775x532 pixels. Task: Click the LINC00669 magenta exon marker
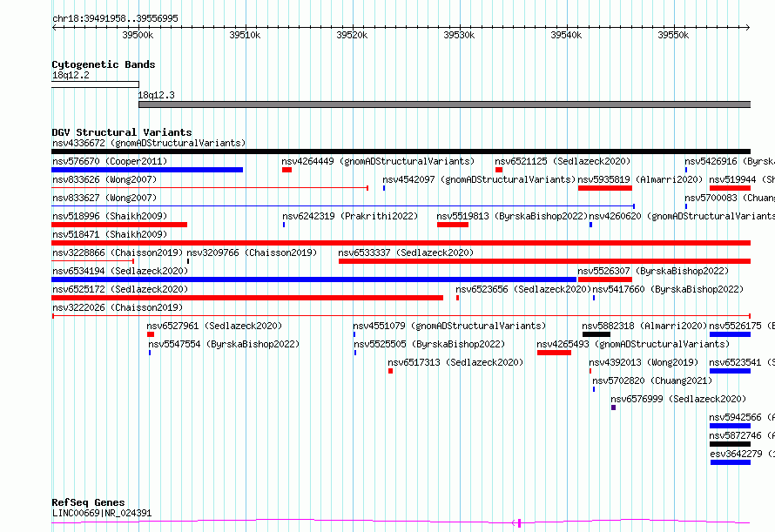tap(520, 523)
